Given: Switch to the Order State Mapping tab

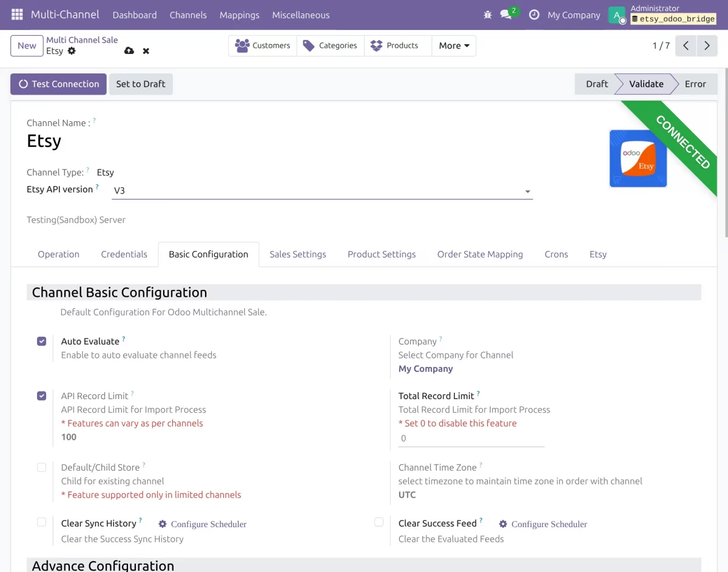Looking at the screenshot, I should [480, 254].
